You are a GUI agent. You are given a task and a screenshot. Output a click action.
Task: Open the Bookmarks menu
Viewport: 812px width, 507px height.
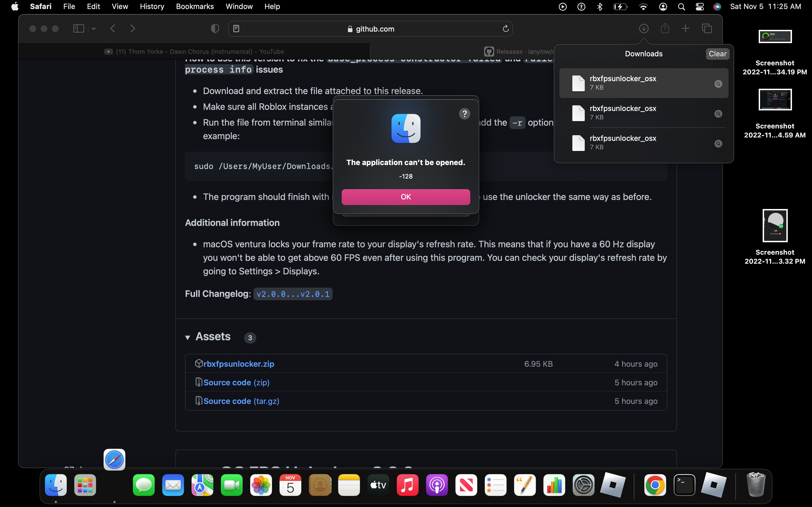tap(195, 6)
